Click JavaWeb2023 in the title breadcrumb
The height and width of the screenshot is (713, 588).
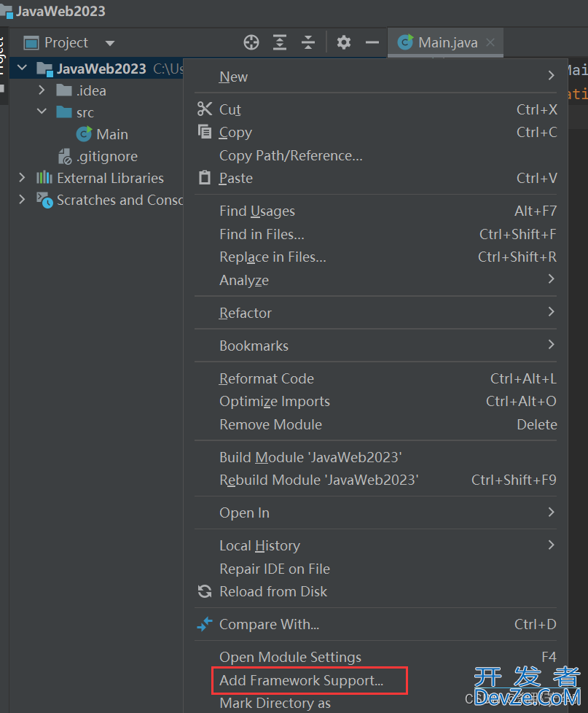tap(61, 11)
